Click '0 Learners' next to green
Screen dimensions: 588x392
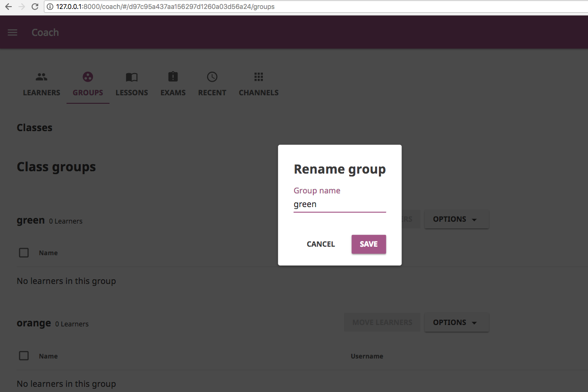point(66,221)
